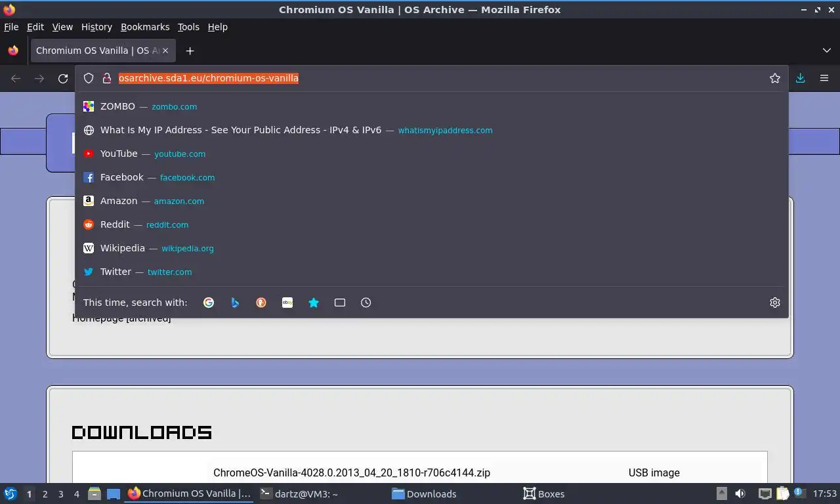Choose the YouTube suggestion
This screenshot has width=840, height=504.
pyautogui.click(x=432, y=154)
